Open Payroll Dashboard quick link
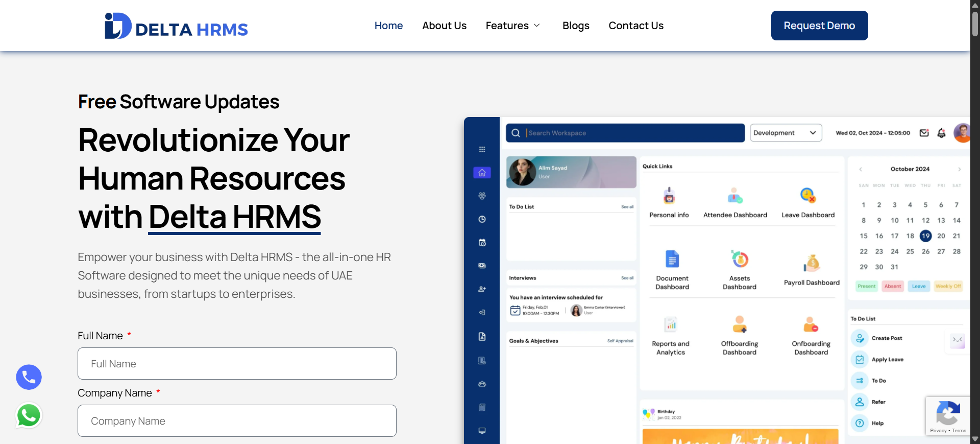 [812, 270]
